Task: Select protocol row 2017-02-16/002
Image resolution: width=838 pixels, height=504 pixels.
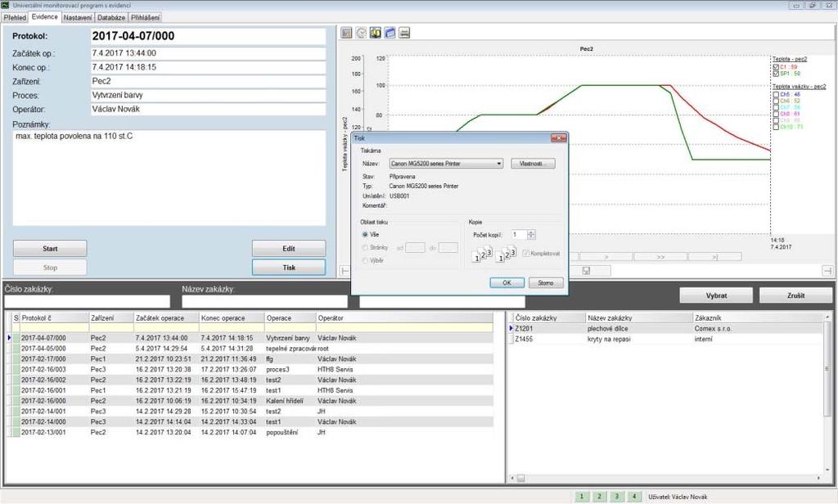Action: (251, 380)
